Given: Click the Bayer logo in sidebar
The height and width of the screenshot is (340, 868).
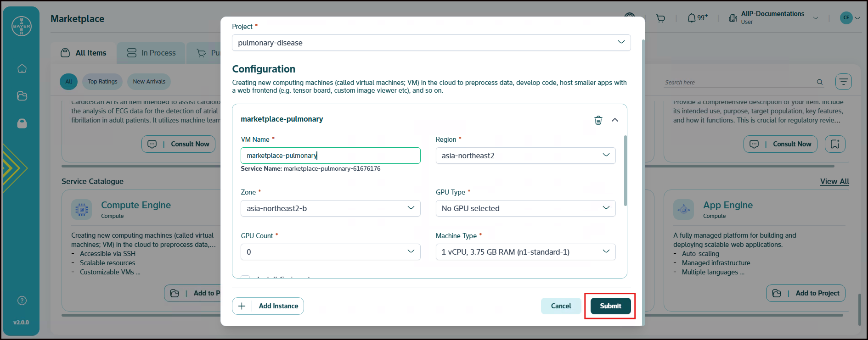Looking at the screenshot, I should pos(22,27).
